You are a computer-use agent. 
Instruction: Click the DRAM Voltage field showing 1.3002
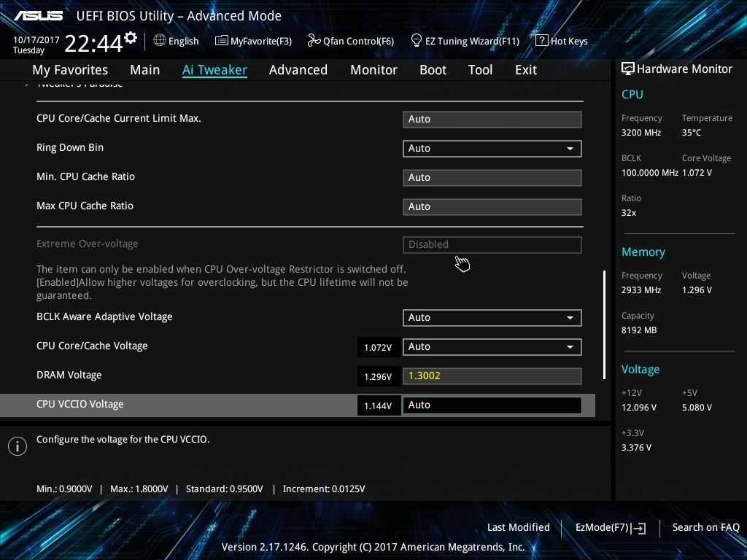(x=492, y=376)
